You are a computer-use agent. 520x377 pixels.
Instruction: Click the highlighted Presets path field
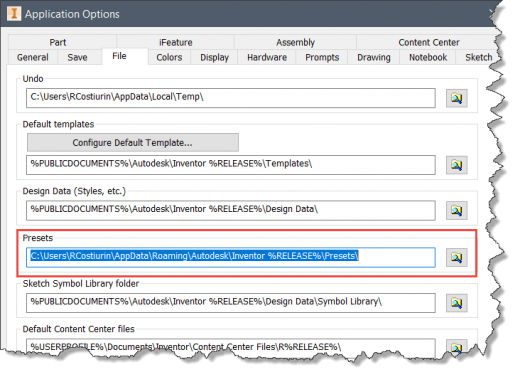click(x=231, y=257)
